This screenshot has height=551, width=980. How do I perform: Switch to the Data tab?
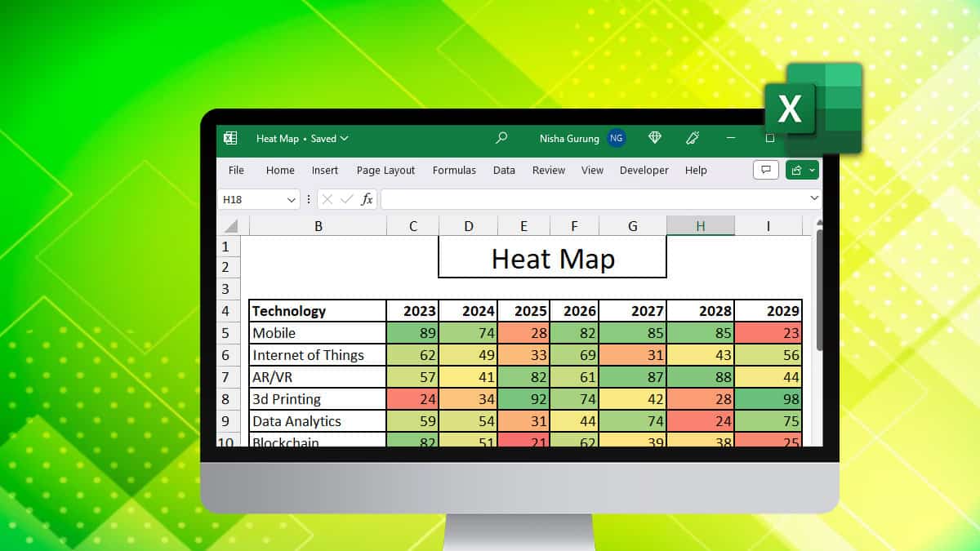click(503, 170)
